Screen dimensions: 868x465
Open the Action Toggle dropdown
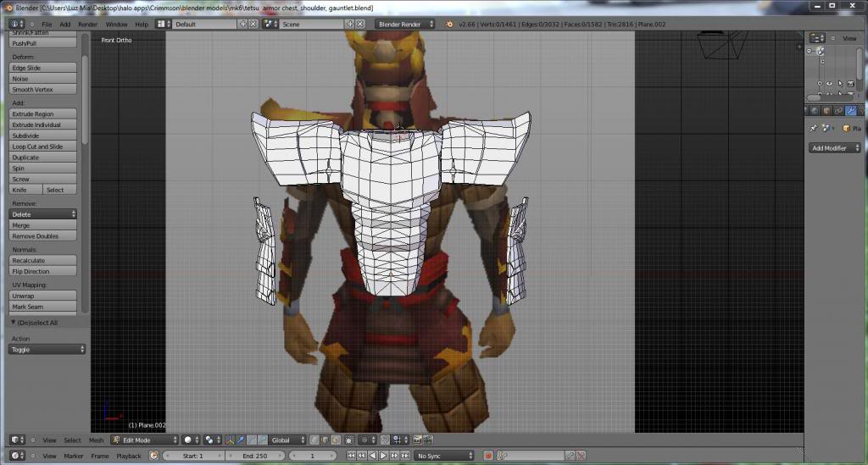47,350
